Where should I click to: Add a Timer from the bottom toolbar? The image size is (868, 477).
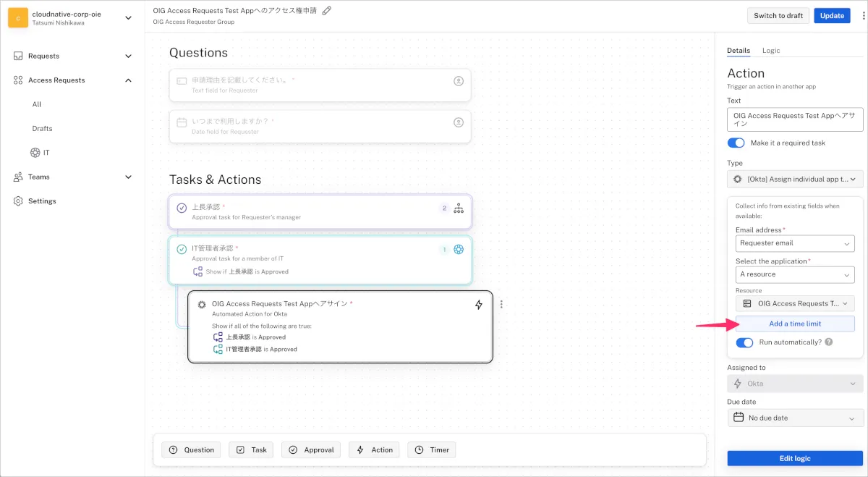[432, 449]
